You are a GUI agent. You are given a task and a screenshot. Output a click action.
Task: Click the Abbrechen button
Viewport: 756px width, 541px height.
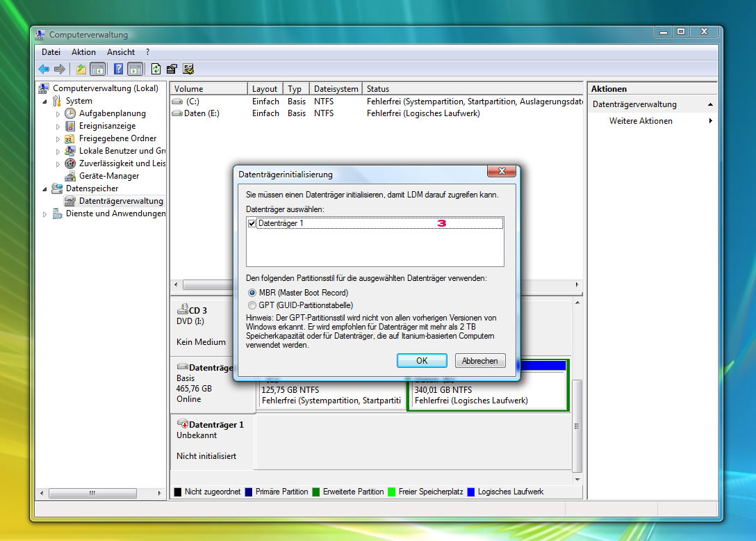coord(479,361)
